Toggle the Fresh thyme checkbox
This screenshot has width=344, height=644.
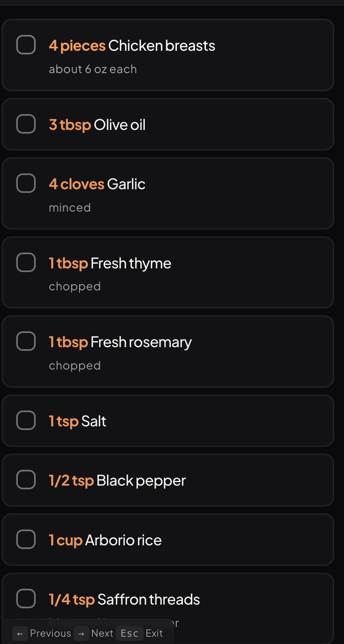point(26,262)
